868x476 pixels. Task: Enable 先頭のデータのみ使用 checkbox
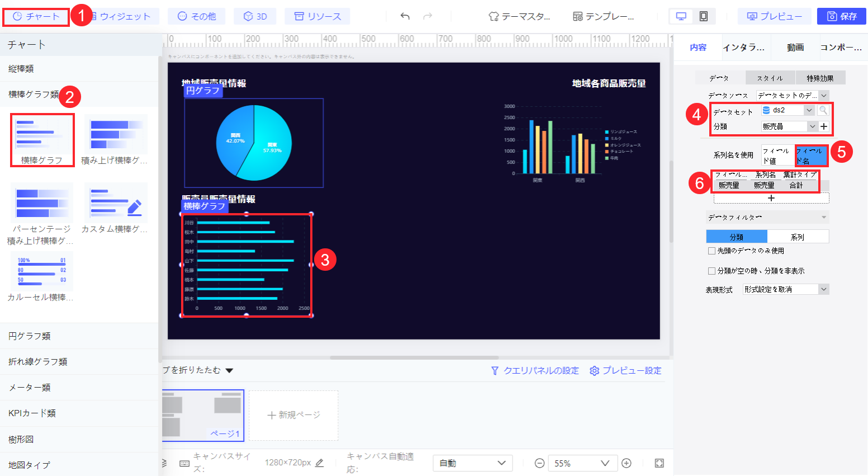(712, 251)
